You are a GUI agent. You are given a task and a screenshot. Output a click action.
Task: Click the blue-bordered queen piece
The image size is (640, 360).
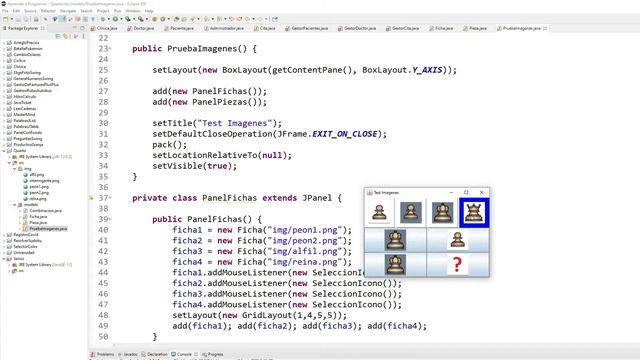(474, 213)
